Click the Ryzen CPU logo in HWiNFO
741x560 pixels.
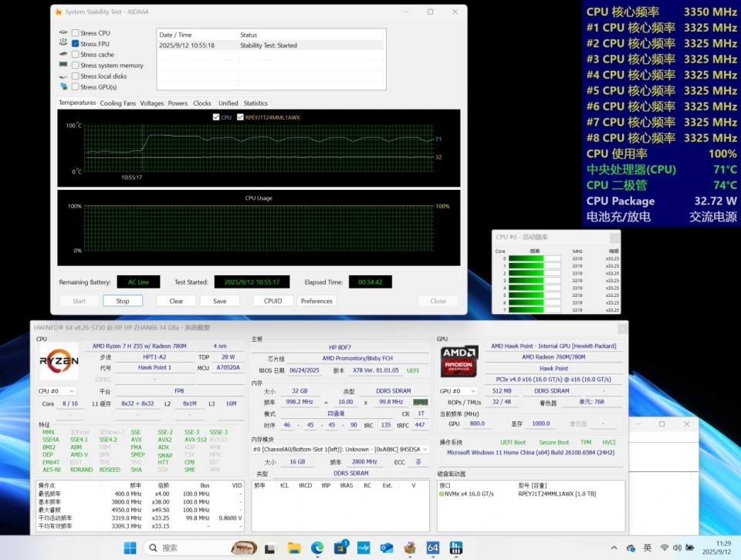pyautogui.click(x=59, y=361)
